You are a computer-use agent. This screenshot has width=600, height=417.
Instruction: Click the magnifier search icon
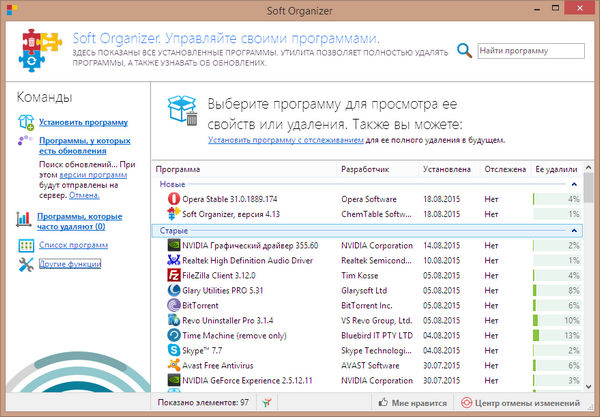coord(465,50)
